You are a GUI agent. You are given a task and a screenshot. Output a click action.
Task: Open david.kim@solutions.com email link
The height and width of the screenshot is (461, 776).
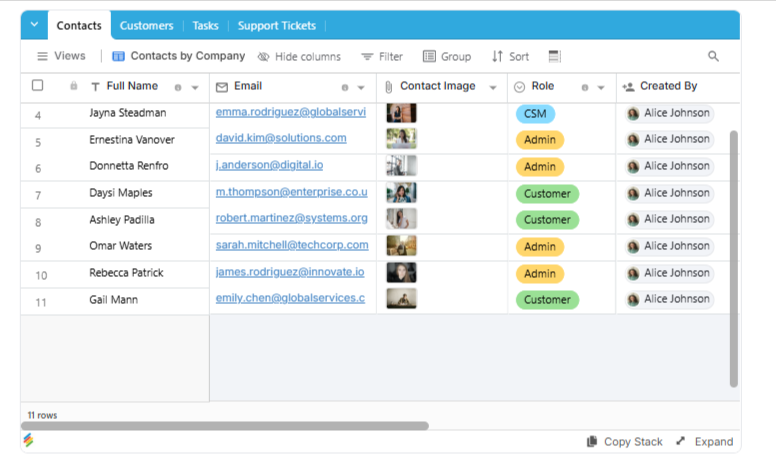click(281, 138)
